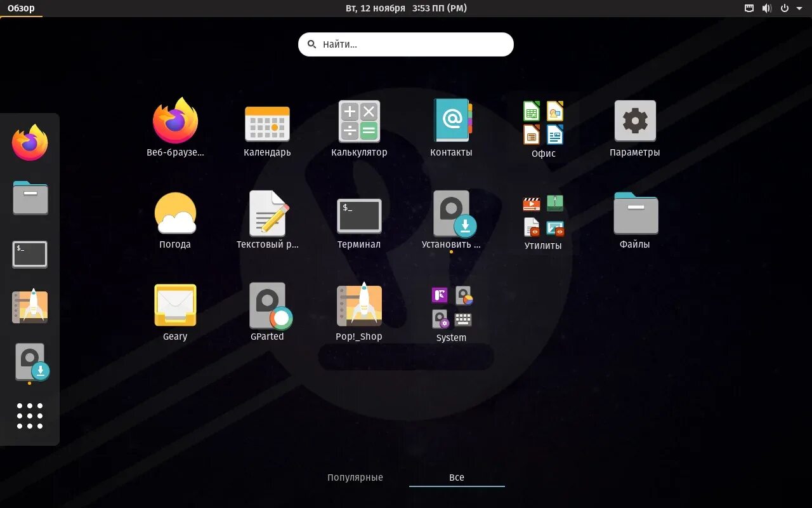Image resolution: width=812 pixels, height=508 pixels.
Task: Open the Установить installer in app grid
Action: [451, 219]
